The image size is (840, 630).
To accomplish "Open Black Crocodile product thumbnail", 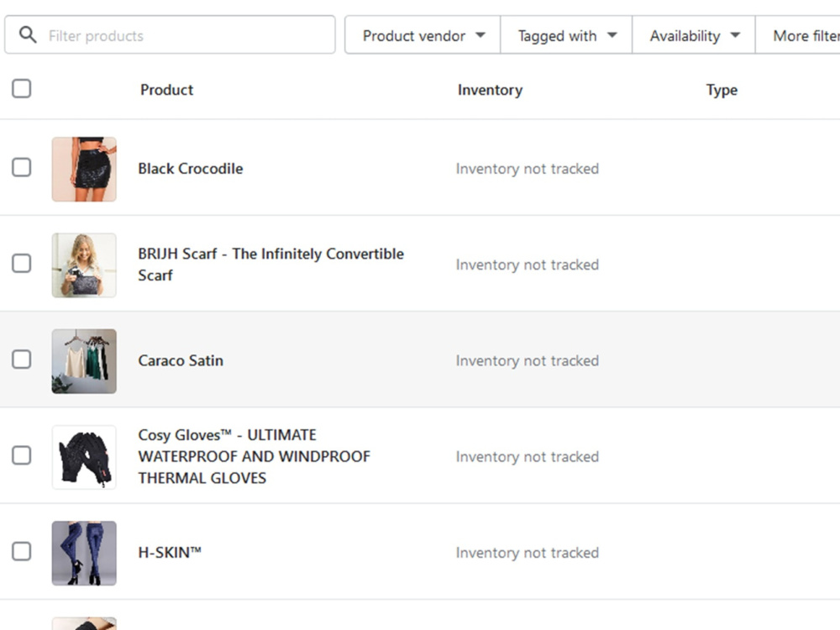I will [x=84, y=170].
